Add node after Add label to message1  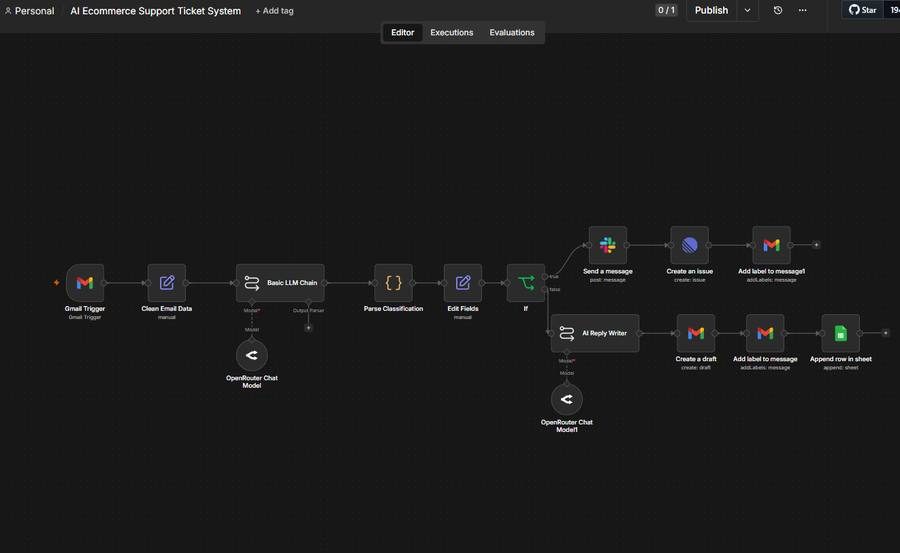(x=816, y=245)
